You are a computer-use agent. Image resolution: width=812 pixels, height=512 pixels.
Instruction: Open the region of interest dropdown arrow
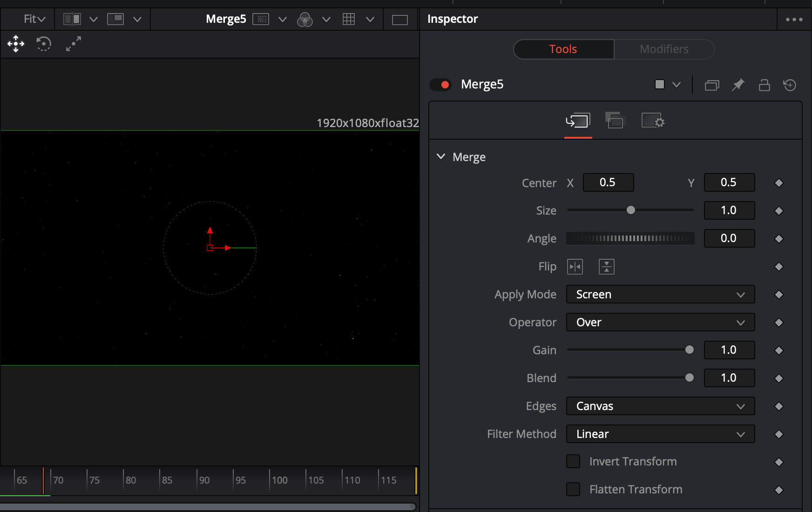click(x=283, y=20)
